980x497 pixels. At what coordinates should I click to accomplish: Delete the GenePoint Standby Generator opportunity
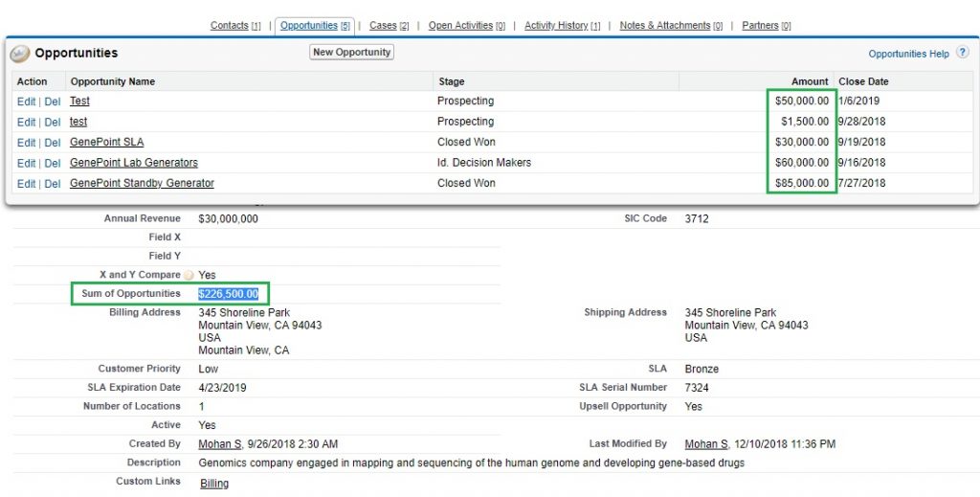[53, 184]
